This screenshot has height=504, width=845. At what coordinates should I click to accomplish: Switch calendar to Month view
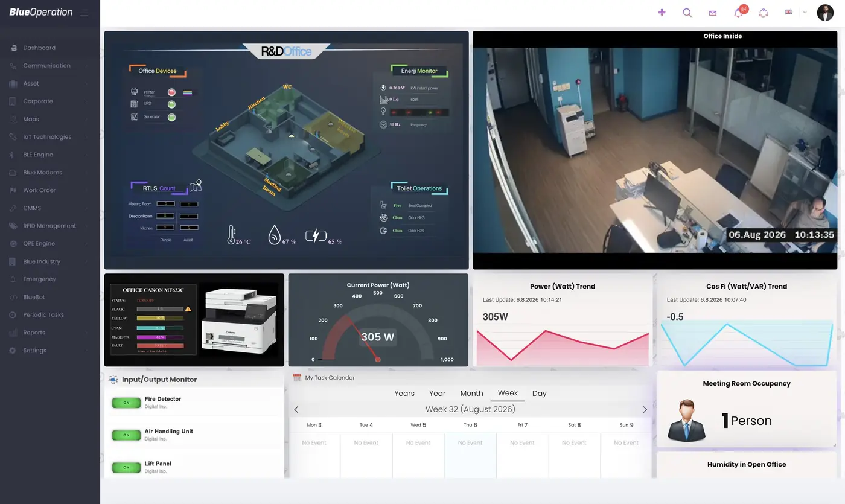pyautogui.click(x=471, y=394)
